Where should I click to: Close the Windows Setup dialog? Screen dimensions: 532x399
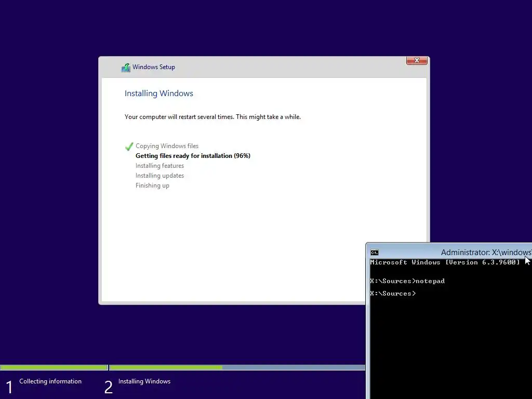pos(417,60)
